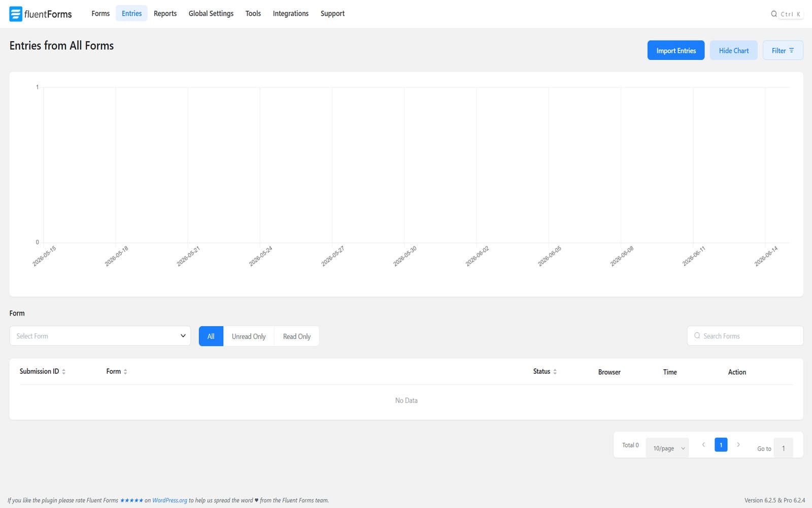Open the Tools menu
The height and width of the screenshot is (508, 812).
pyautogui.click(x=253, y=14)
